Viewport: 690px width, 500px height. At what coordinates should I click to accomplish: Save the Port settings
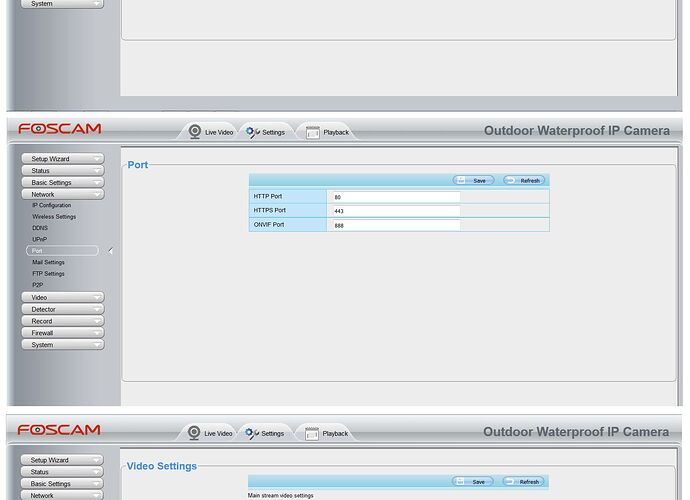click(473, 180)
